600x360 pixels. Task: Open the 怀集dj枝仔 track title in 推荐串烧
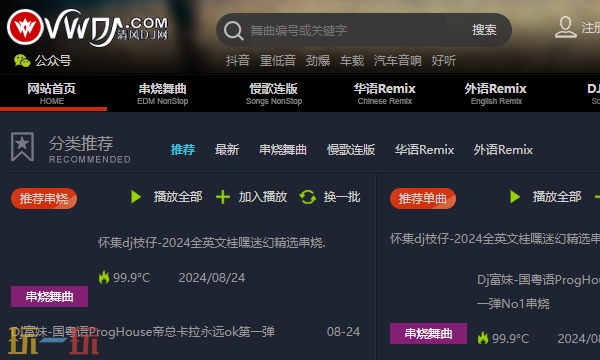point(212,243)
